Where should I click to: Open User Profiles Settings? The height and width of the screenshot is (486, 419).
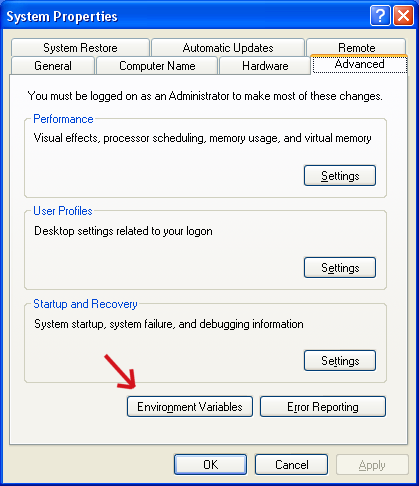340,267
